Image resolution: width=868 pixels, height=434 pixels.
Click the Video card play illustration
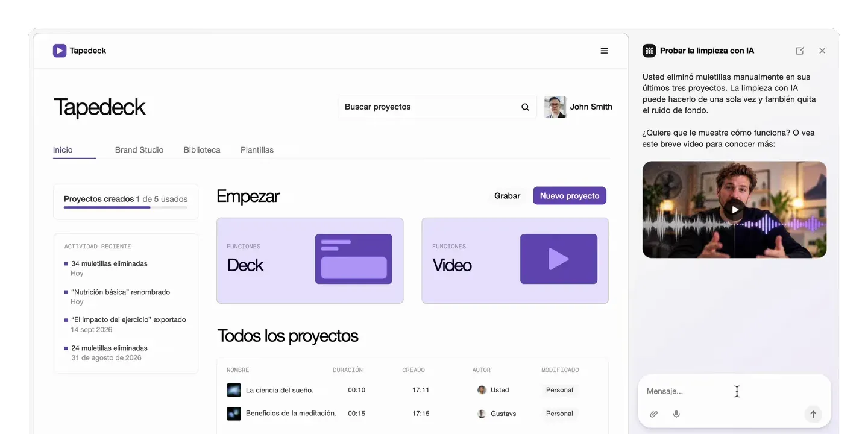point(559,259)
